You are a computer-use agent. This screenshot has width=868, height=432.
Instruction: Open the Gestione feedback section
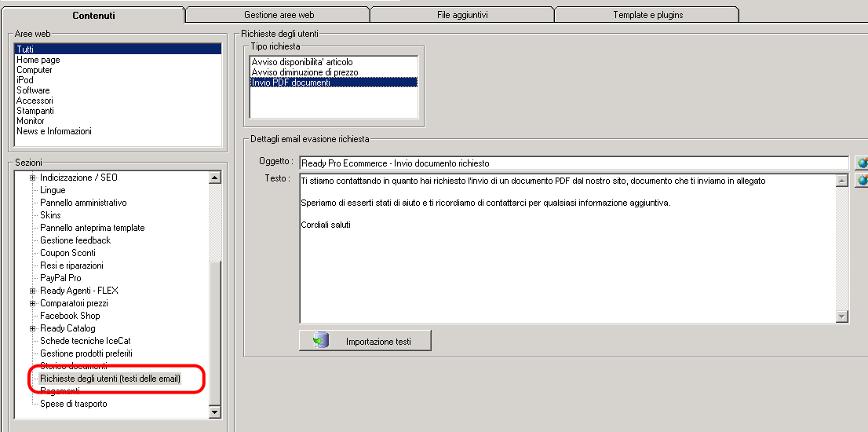[x=75, y=240]
